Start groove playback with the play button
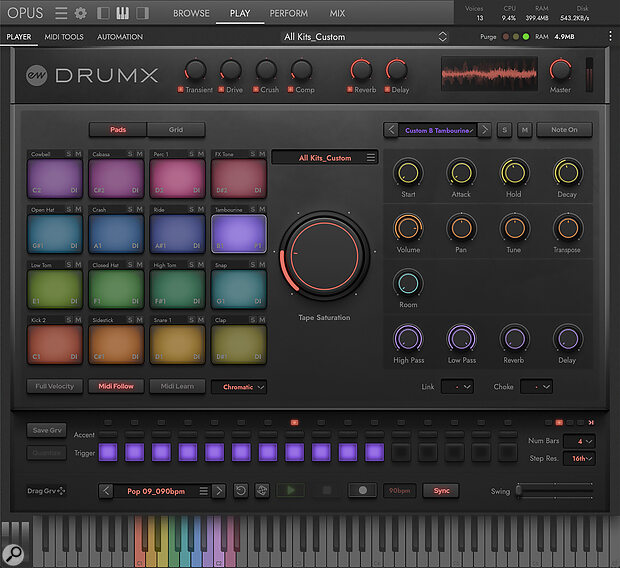The width and height of the screenshot is (620, 568). [291, 490]
